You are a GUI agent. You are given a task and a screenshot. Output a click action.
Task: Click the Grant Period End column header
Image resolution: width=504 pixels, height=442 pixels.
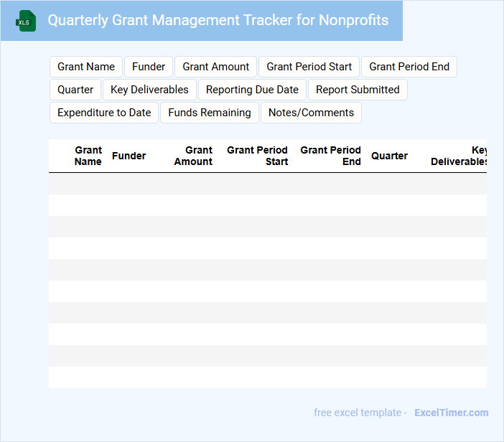coord(330,156)
